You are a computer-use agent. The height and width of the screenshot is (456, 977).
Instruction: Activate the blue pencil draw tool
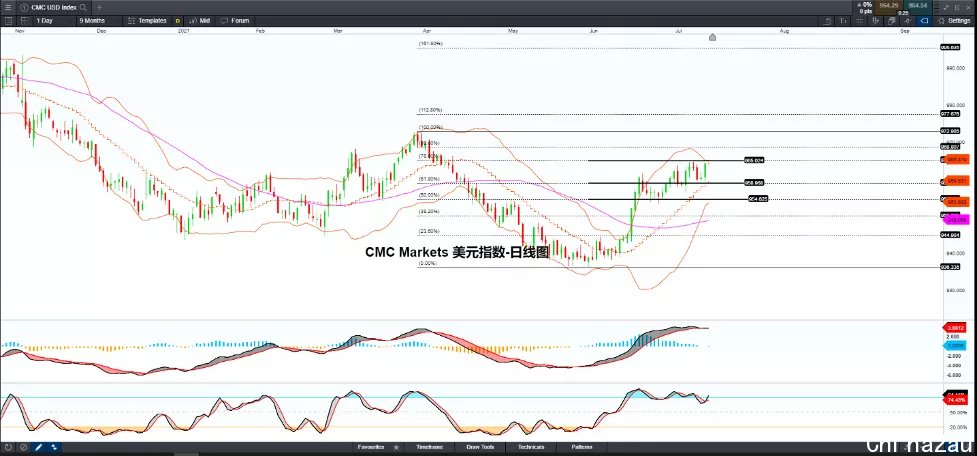tap(39, 447)
